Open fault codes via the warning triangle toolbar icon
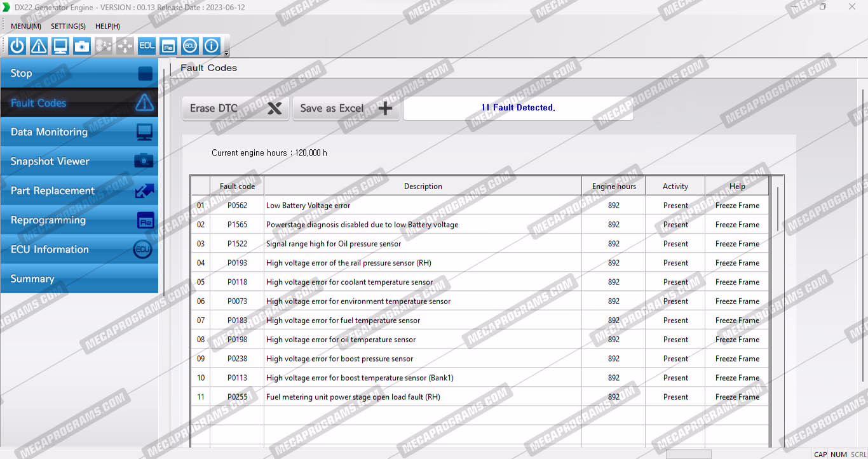 [39, 46]
